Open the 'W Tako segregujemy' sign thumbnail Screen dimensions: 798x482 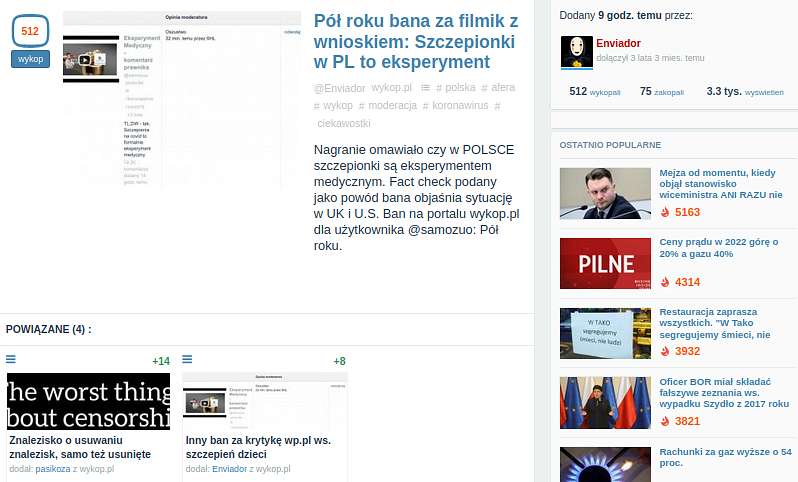tap(605, 333)
